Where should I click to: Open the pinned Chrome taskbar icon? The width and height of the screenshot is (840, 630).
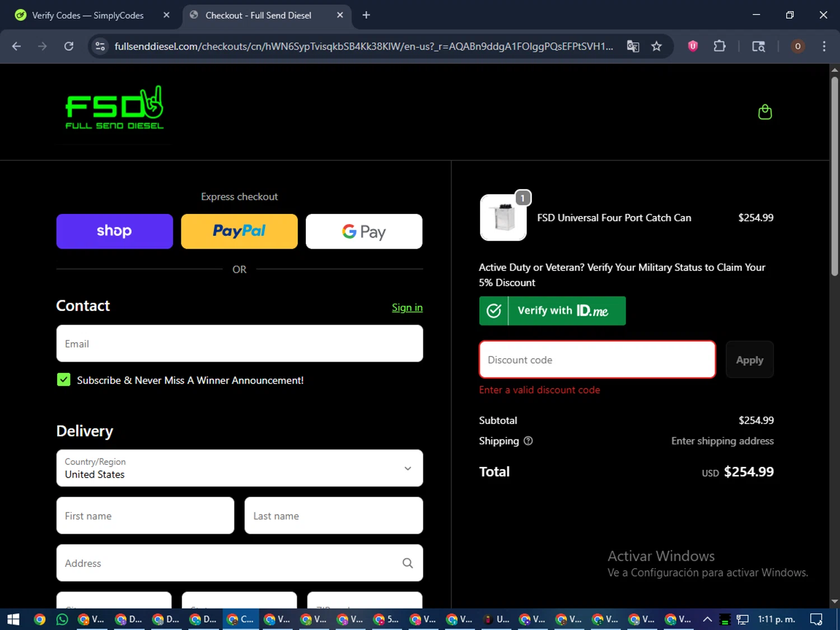click(39, 619)
